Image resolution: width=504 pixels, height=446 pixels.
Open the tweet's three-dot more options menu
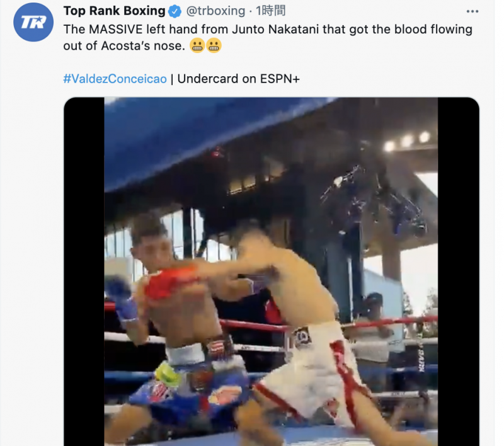click(472, 11)
